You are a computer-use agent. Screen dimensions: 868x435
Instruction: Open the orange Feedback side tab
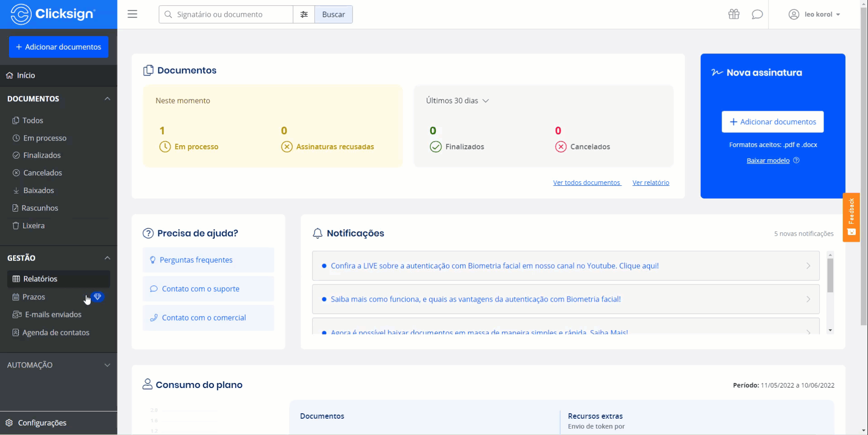tap(851, 217)
